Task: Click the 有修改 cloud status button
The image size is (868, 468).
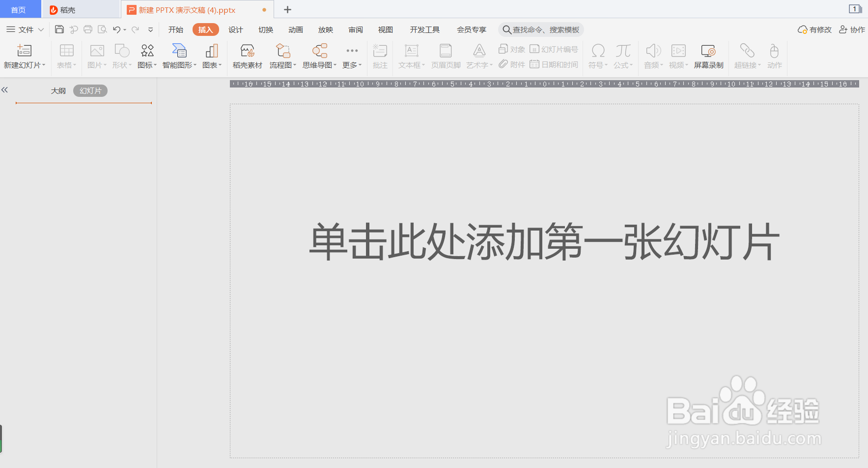Action: point(814,29)
